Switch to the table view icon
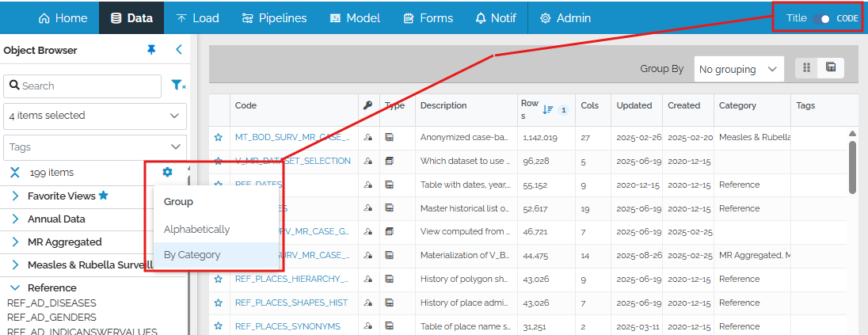Image resolution: width=868 pixels, height=335 pixels. coord(831,68)
